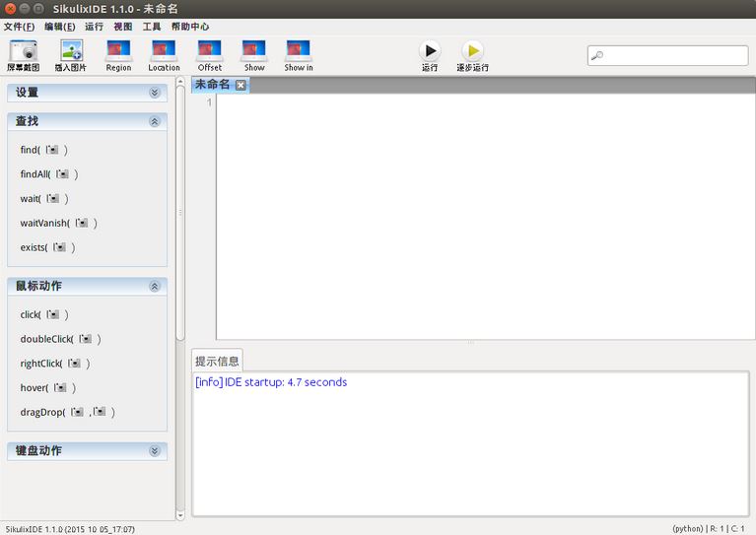
Task: Insert the findAll( ) command
Action: pyautogui.click(x=49, y=174)
